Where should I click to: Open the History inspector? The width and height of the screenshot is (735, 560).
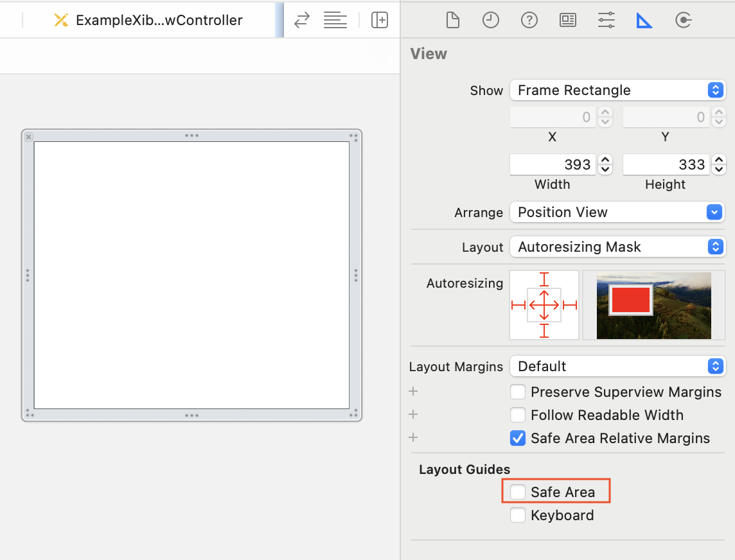click(491, 21)
